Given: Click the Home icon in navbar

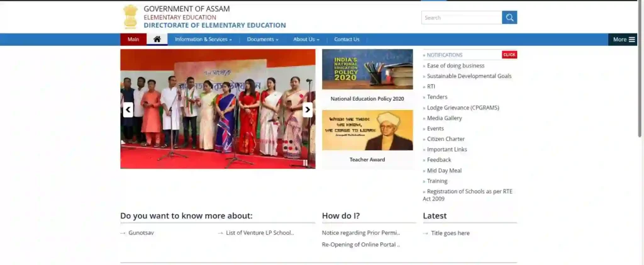Looking at the screenshot, I should [157, 39].
